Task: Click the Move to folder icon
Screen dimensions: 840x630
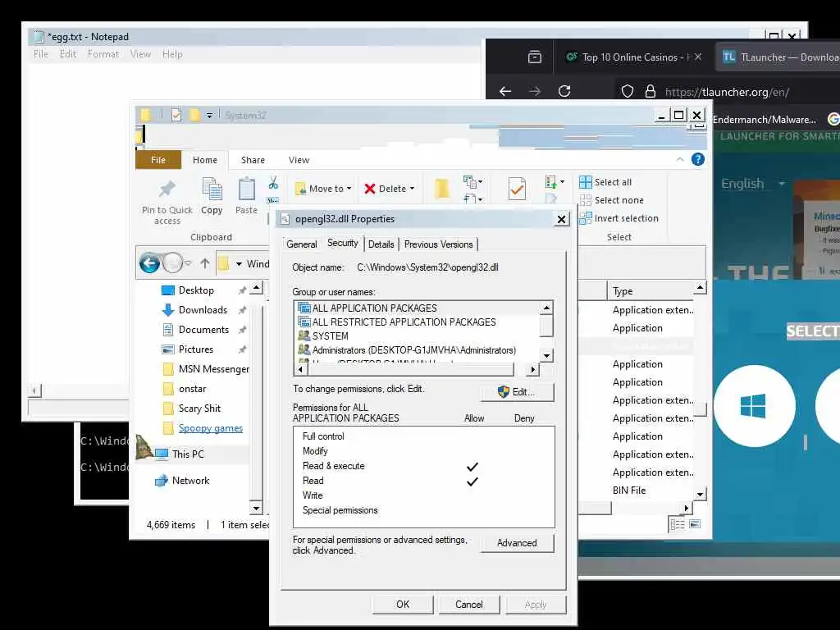Action: point(300,189)
